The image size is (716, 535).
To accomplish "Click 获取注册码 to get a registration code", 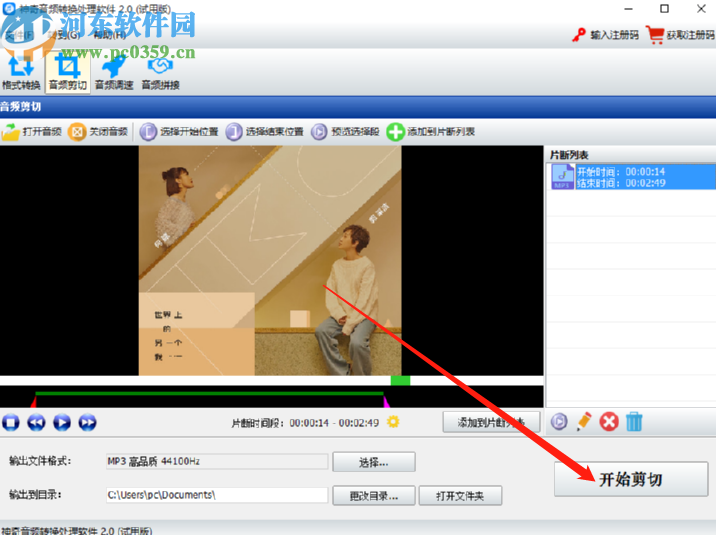I will pyautogui.click(x=680, y=35).
